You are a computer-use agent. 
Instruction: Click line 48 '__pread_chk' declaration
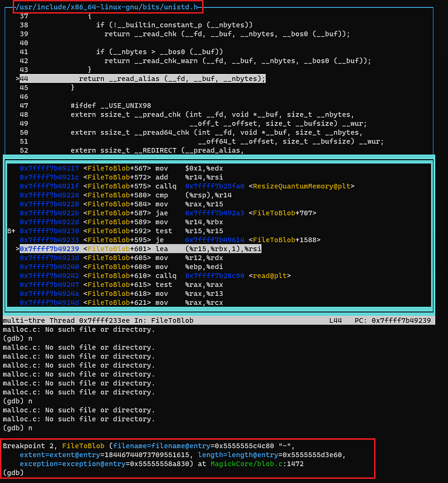coord(212,115)
